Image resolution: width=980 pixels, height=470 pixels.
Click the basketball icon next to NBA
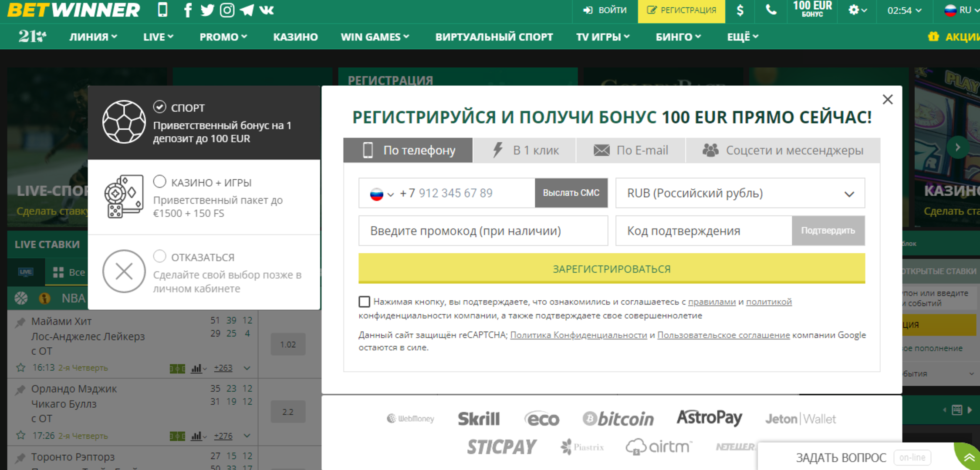pos(21,298)
